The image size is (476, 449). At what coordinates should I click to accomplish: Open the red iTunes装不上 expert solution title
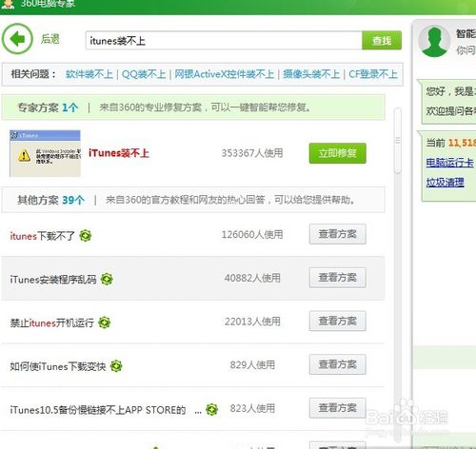tap(119, 153)
